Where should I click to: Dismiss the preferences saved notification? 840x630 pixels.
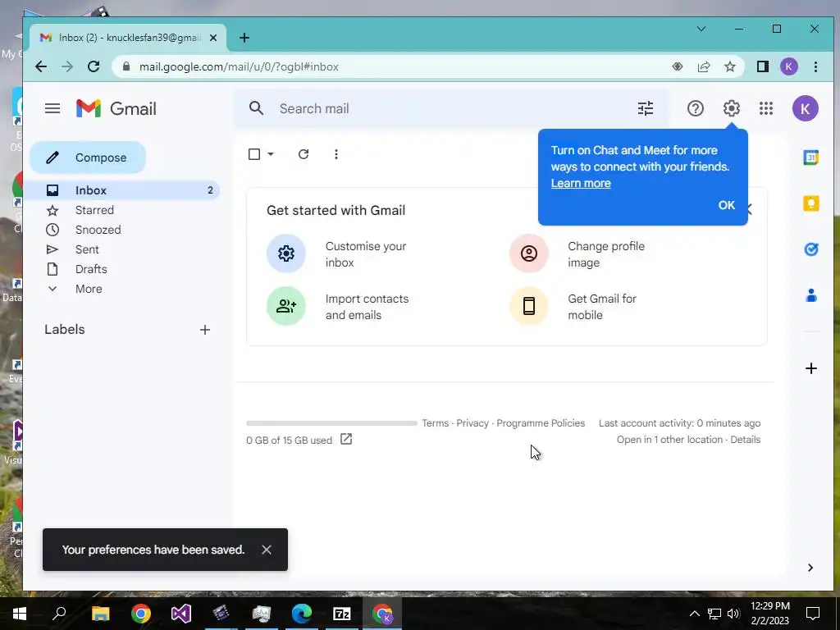click(x=267, y=550)
